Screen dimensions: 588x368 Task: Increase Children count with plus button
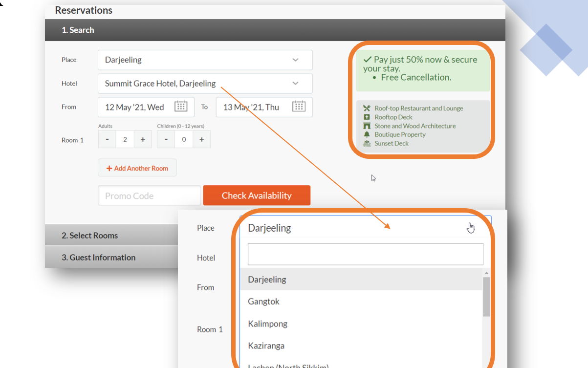point(201,139)
